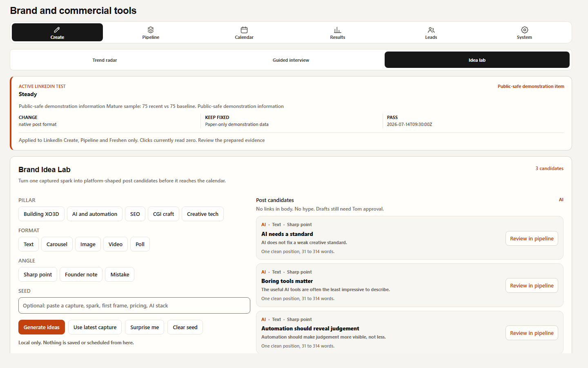The height and width of the screenshot is (368, 588).
Task: Open the Guided interview tab
Action: point(291,60)
